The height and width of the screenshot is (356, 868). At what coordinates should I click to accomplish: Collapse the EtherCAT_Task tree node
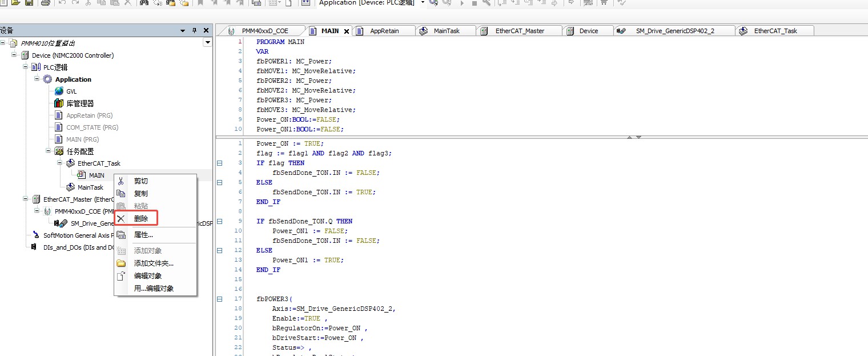[60, 163]
